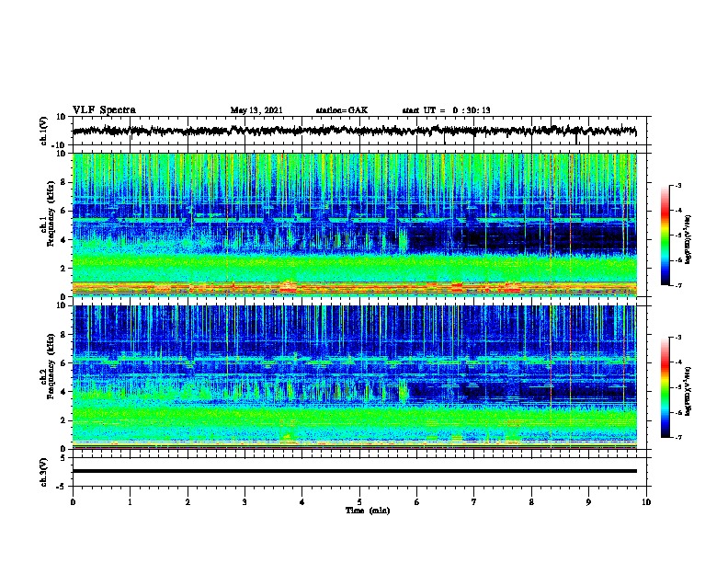The image size is (728, 563).
Task: Click the "4" kHz tick of ch.1 spectrogram
Action: click(64, 240)
